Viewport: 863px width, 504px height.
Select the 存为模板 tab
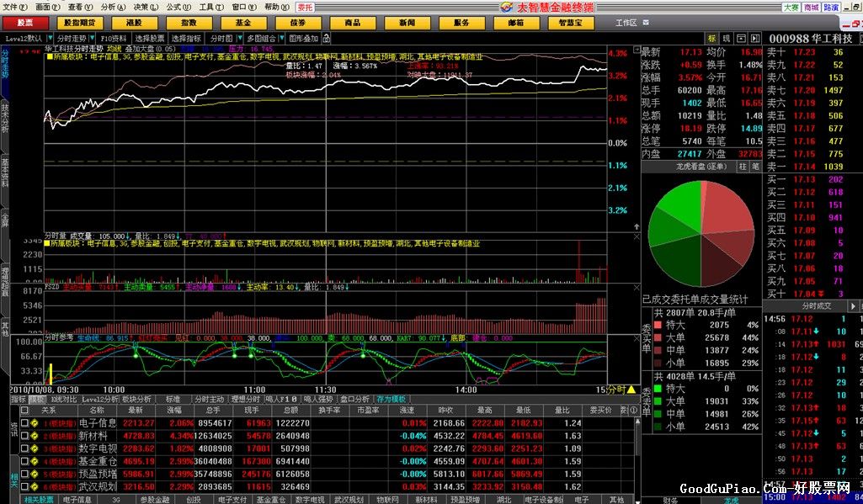pyautogui.click(x=391, y=399)
